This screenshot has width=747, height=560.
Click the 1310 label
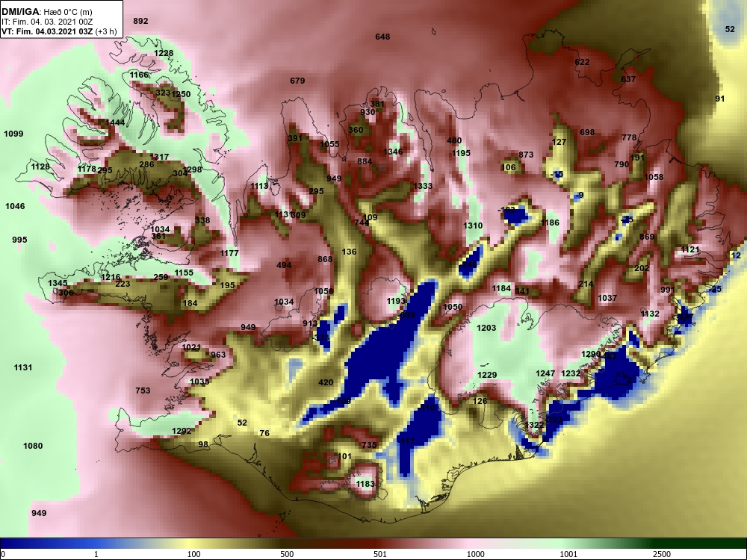pyautogui.click(x=473, y=225)
